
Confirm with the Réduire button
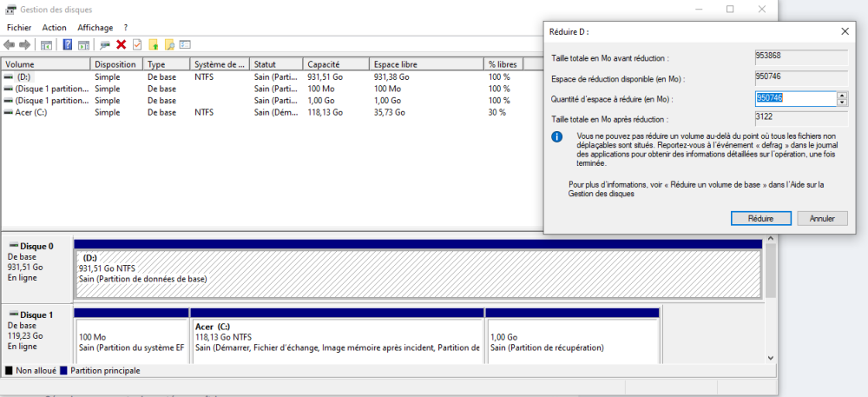coord(760,219)
